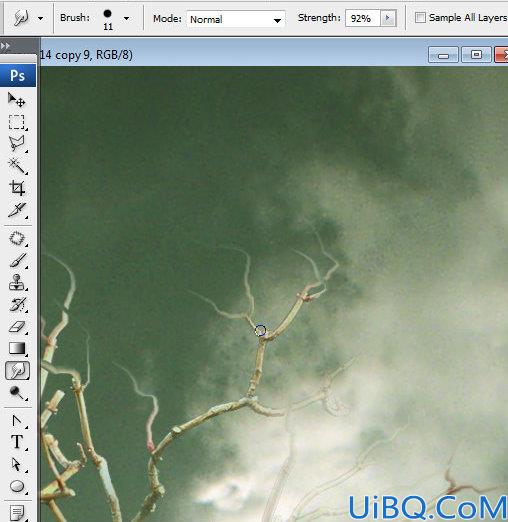Screen dimensions: 508x522
Task: Pick the Clone Stamp tool
Action: (x=17, y=282)
